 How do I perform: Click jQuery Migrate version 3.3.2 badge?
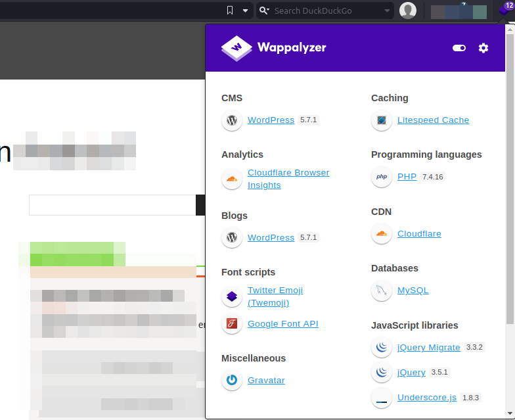pyautogui.click(x=474, y=347)
